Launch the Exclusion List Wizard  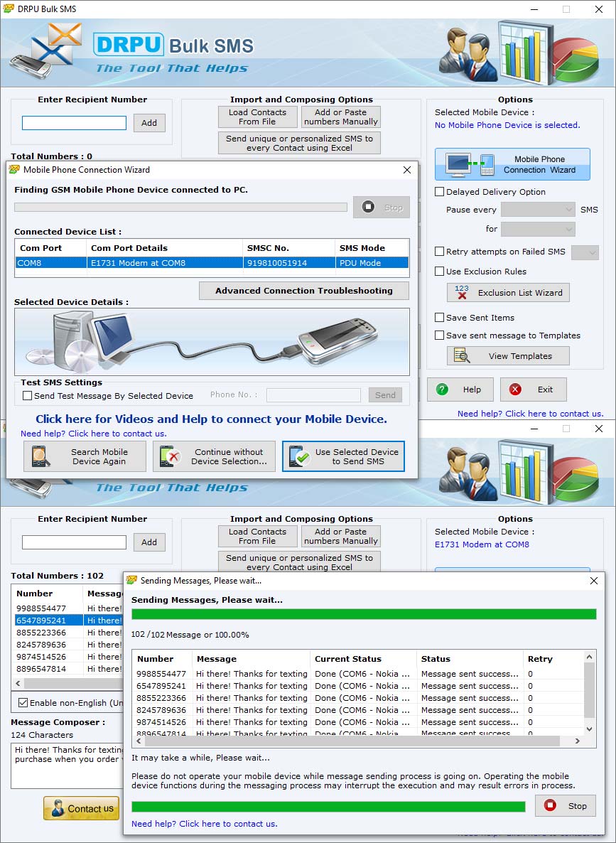click(507, 292)
